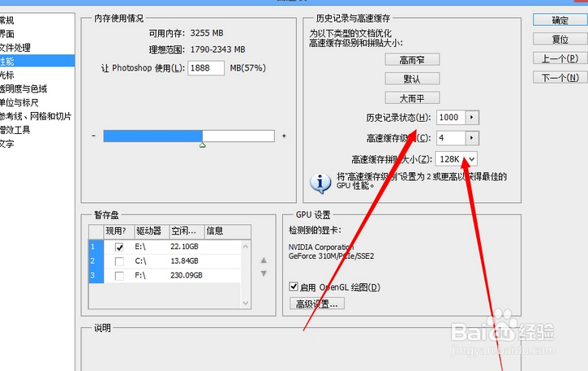The height and width of the screenshot is (371, 588).
Task: Click the memory usage slider bar
Action: [x=189, y=136]
